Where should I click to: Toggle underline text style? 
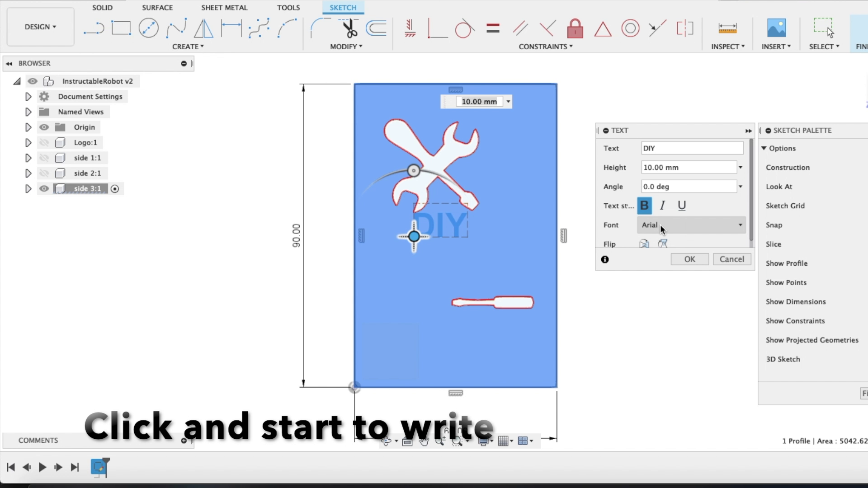(x=682, y=206)
